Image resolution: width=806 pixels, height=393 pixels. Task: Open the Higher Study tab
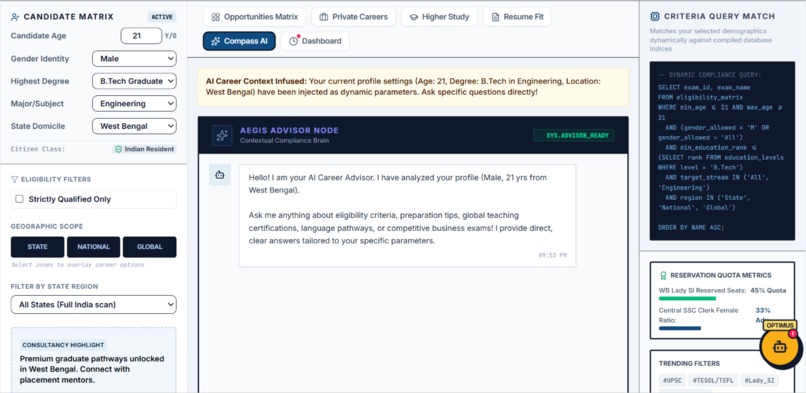(x=439, y=17)
